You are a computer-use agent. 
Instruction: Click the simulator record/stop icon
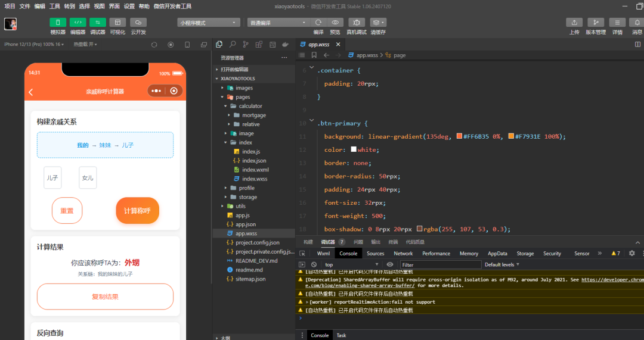coord(171,45)
